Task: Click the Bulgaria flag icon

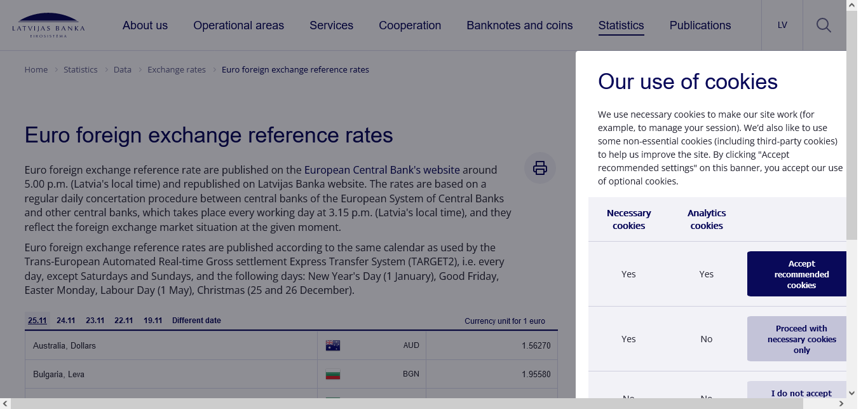Action: pos(333,374)
